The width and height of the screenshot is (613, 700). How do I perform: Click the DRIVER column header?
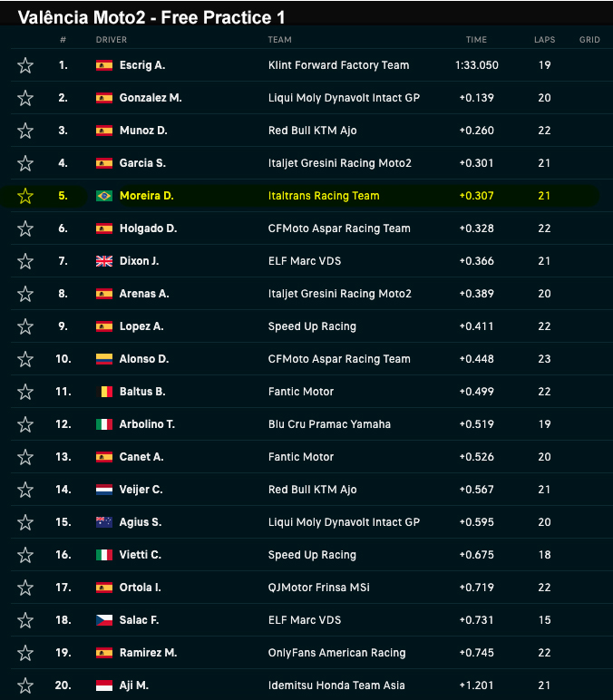(112, 40)
